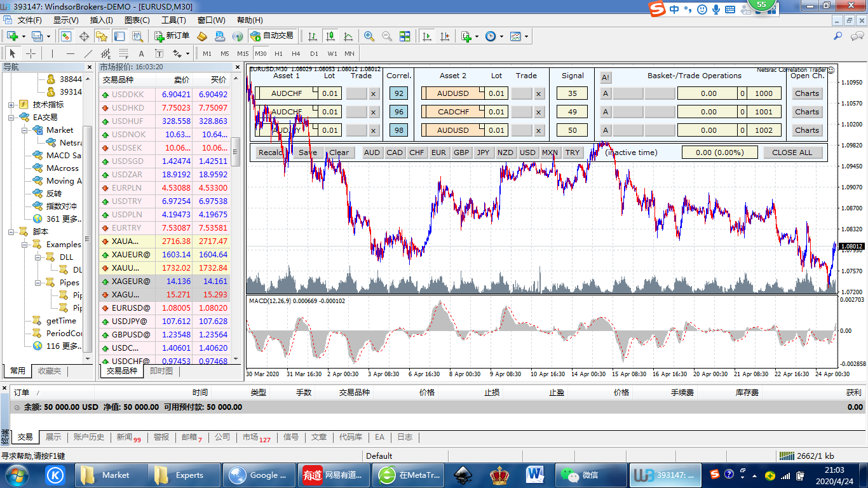Switch chart to line chart icon
Image resolution: width=868 pixels, height=488 pixels.
(348, 36)
